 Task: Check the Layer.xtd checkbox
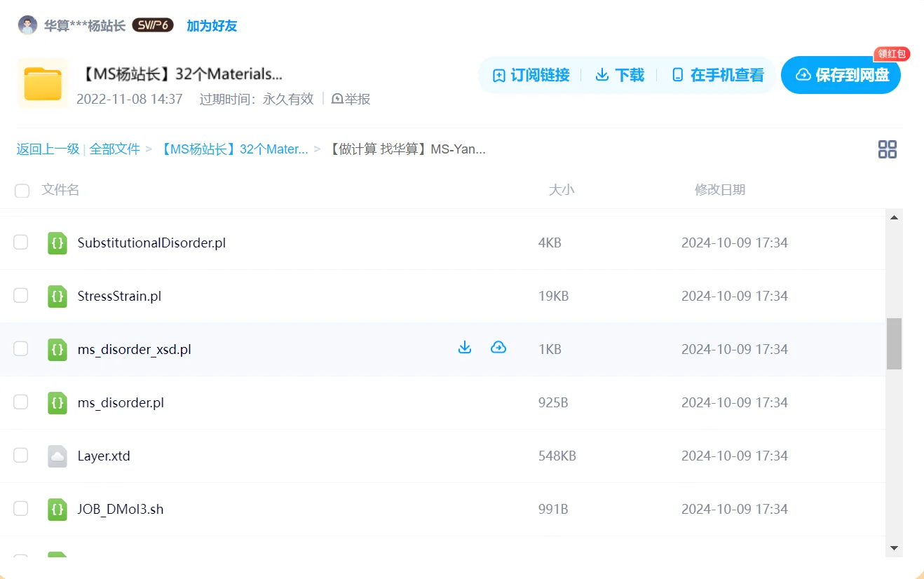point(21,456)
